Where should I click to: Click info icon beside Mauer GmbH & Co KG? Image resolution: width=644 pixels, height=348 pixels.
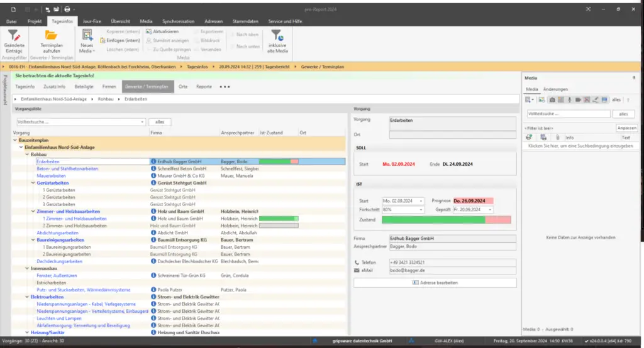coord(153,176)
